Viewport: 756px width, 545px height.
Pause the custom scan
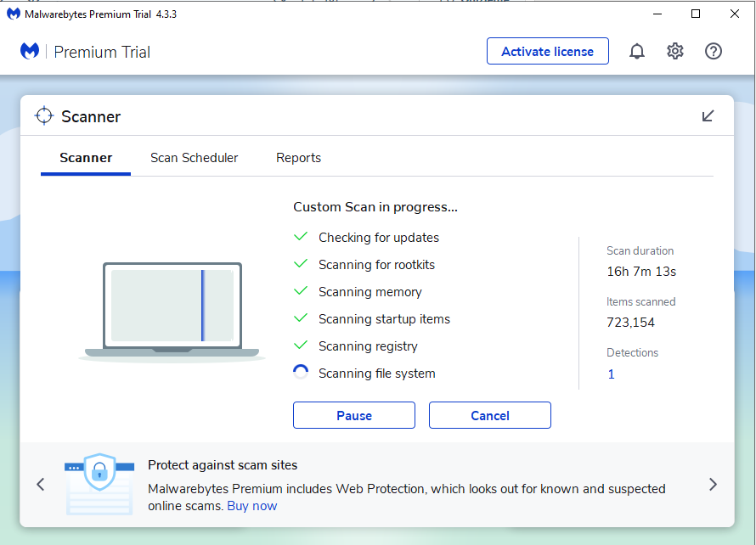pos(354,415)
